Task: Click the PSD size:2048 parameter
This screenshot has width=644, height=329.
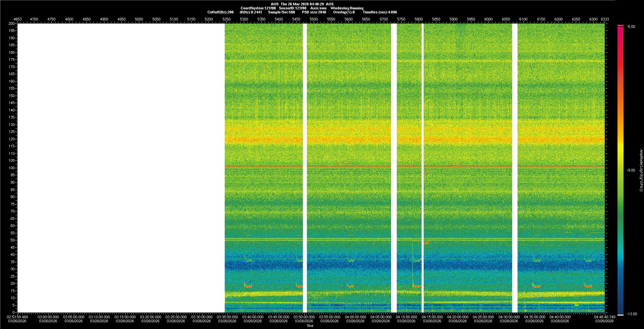Action: coord(314,12)
